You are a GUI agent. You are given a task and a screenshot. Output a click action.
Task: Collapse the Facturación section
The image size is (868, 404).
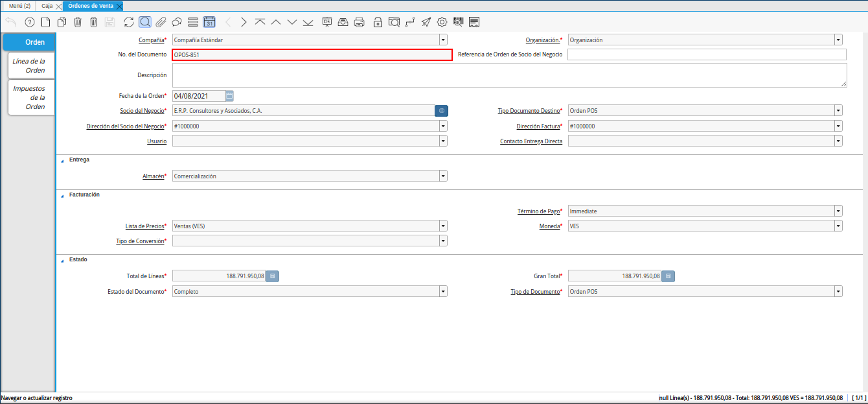pyautogui.click(x=63, y=195)
